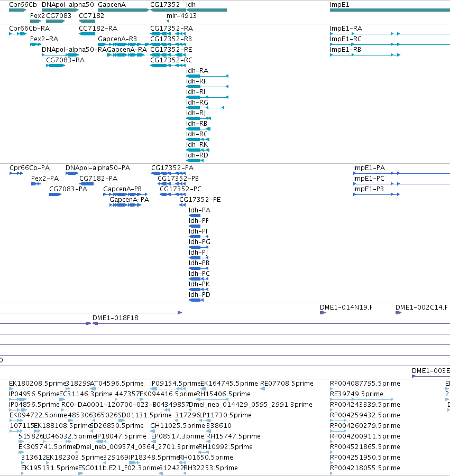
Task: Select the Idh gene label in top track
Action: tap(191, 5)
